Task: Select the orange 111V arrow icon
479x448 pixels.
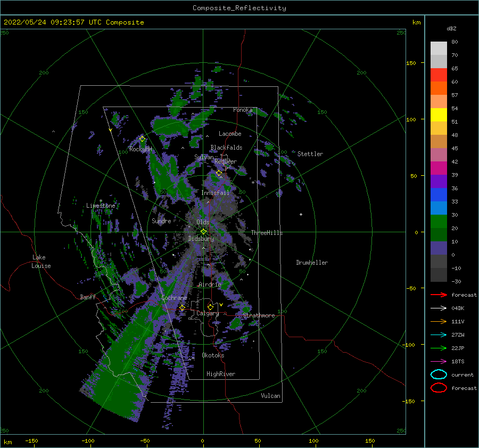Action: 439,321
